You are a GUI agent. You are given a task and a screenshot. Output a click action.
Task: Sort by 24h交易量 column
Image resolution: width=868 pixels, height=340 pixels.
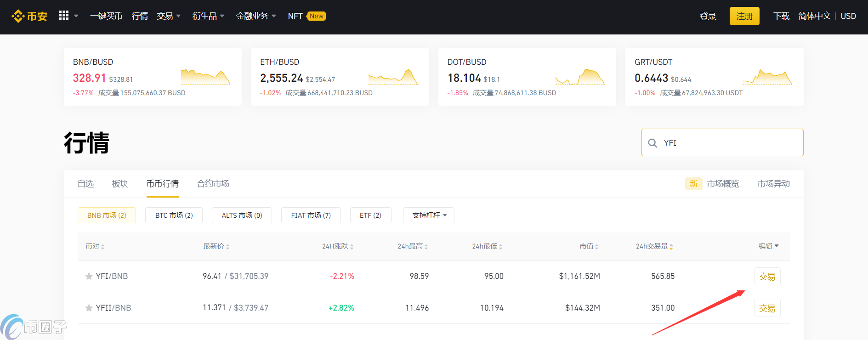point(654,246)
